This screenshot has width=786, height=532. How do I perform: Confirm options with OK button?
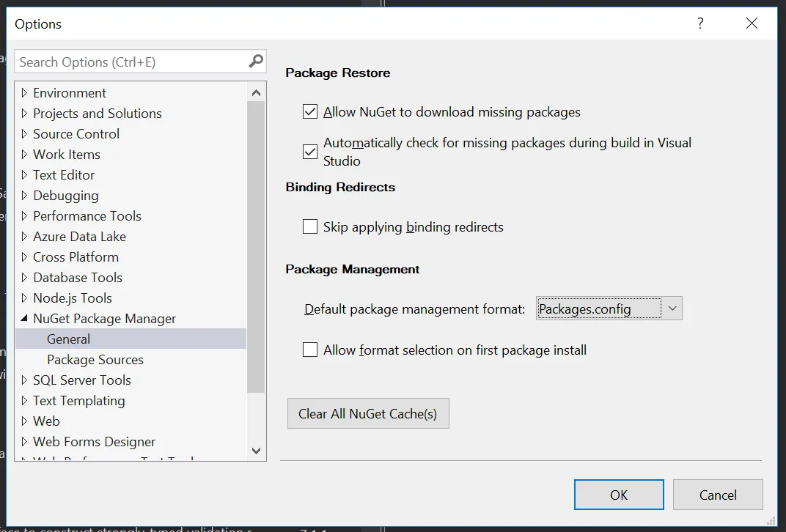click(619, 495)
